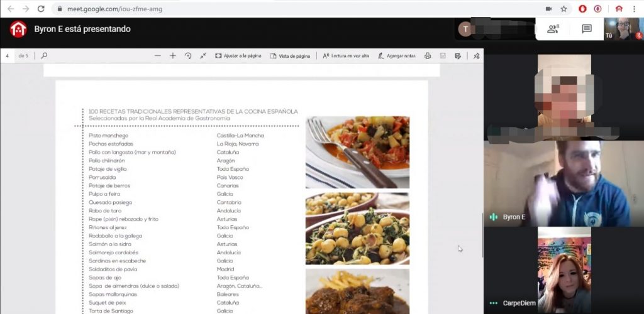
Task: Open Agregar notas drawing options
Action: coord(396,56)
